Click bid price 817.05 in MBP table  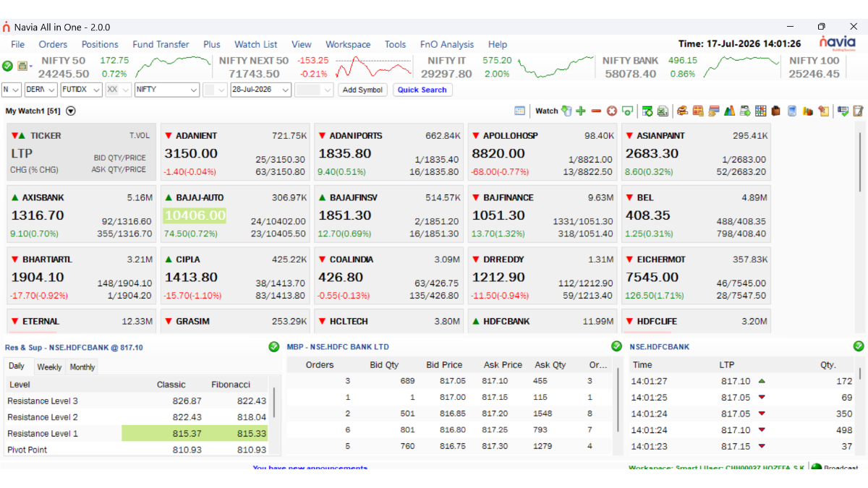[x=453, y=381]
